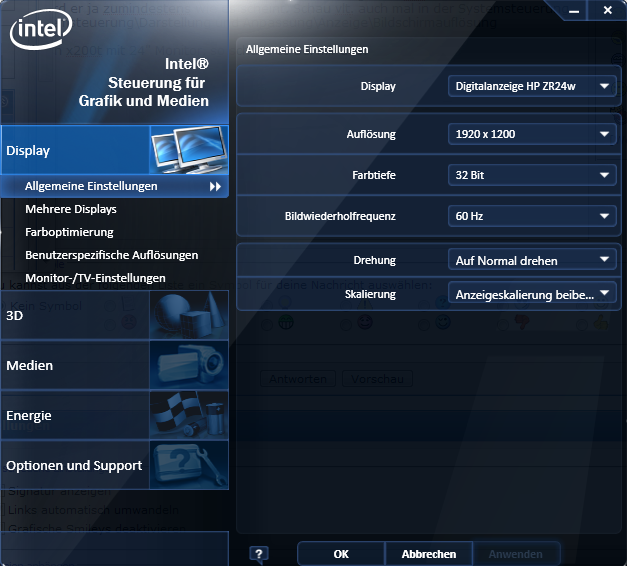This screenshot has width=627, height=566.
Task: Open the Skalierung dropdown
Action: pos(532,294)
